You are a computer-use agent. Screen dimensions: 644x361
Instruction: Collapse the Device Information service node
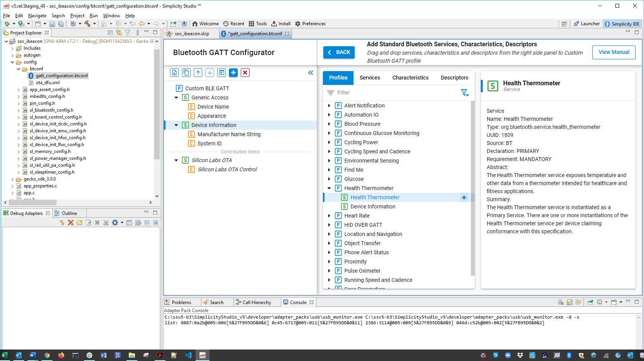point(176,125)
